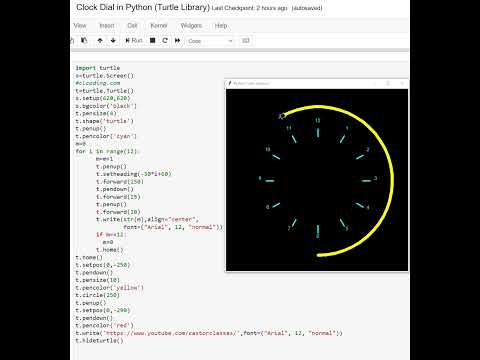The image size is (480, 360).
Task: Click the 'import turtle' code line
Action: 98,68
